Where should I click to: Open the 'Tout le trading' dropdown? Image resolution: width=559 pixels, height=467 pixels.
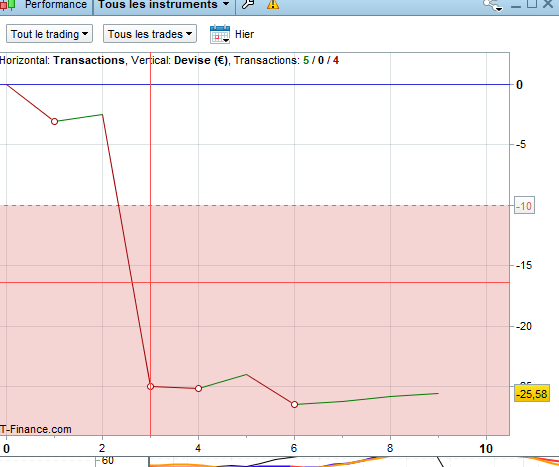[49, 34]
